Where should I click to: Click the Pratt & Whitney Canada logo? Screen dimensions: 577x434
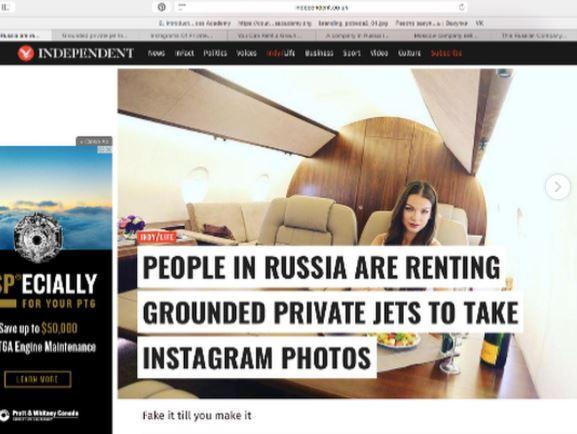point(39,415)
